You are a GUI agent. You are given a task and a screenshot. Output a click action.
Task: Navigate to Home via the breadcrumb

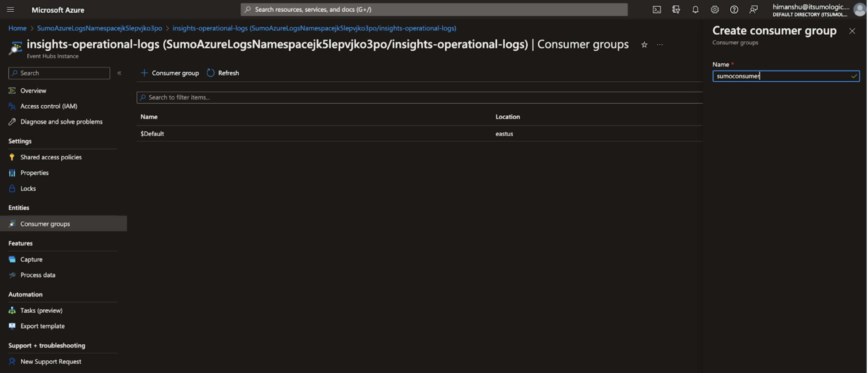(x=17, y=28)
